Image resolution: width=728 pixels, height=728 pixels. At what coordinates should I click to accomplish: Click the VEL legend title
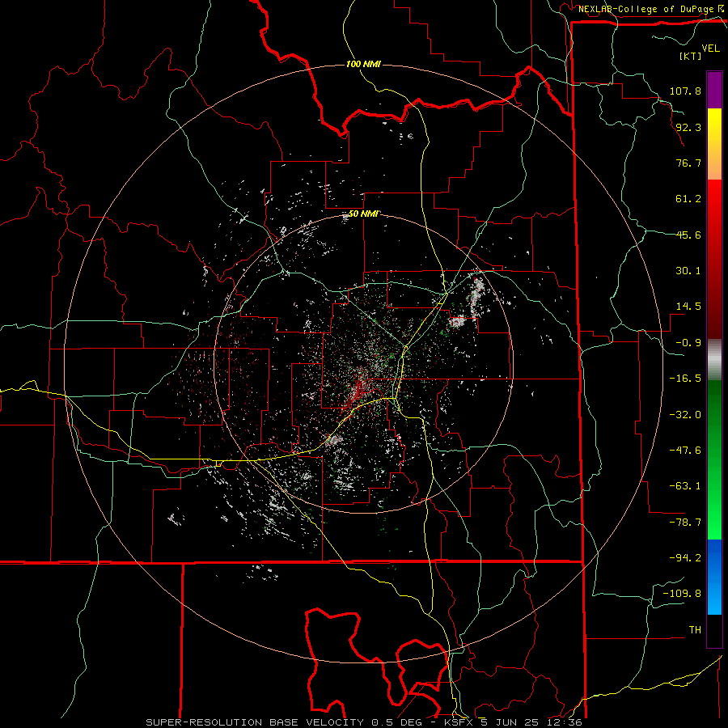point(710,49)
